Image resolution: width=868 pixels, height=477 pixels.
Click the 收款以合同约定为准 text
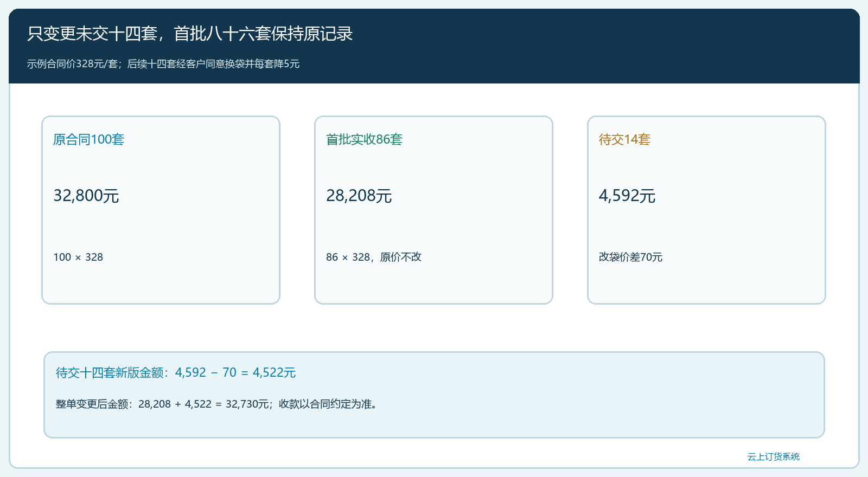(x=324, y=404)
